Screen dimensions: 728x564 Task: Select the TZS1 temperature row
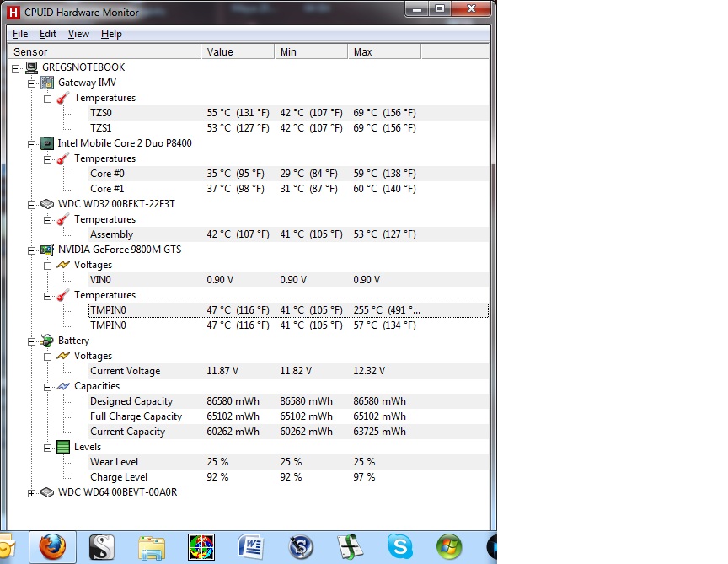tap(288, 128)
